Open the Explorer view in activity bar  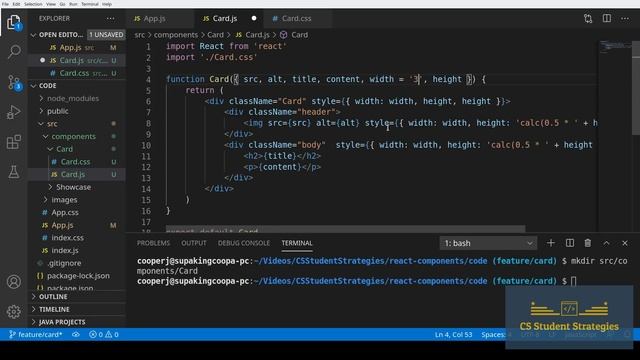(x=14, y=22)
